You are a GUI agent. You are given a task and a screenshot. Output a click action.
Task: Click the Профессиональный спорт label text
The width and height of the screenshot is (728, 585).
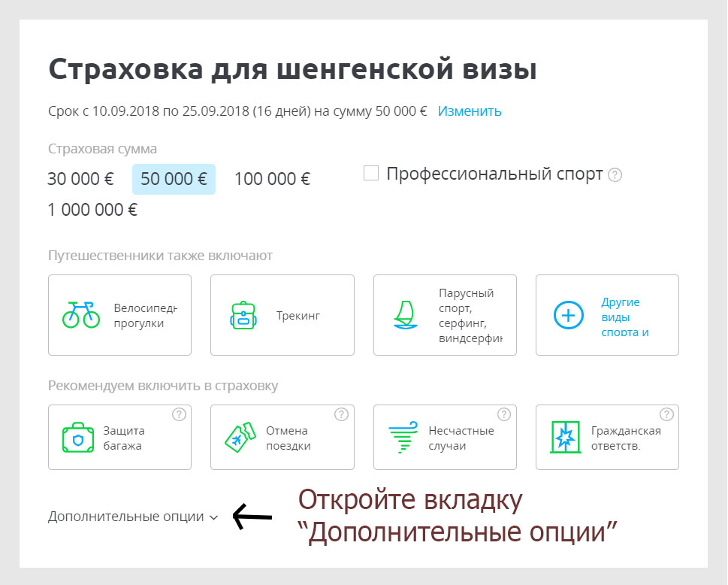[494, 174]
